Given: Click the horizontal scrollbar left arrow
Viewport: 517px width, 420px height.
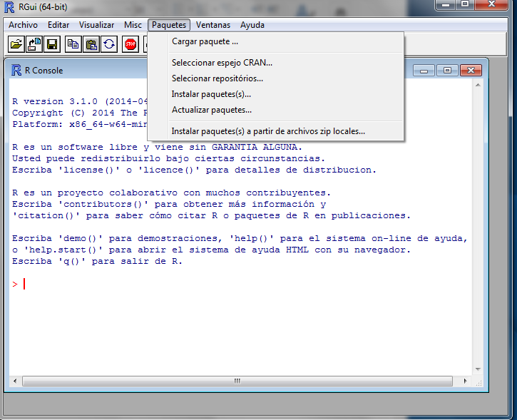Looking at the screenshot, I should pos(15,381).
